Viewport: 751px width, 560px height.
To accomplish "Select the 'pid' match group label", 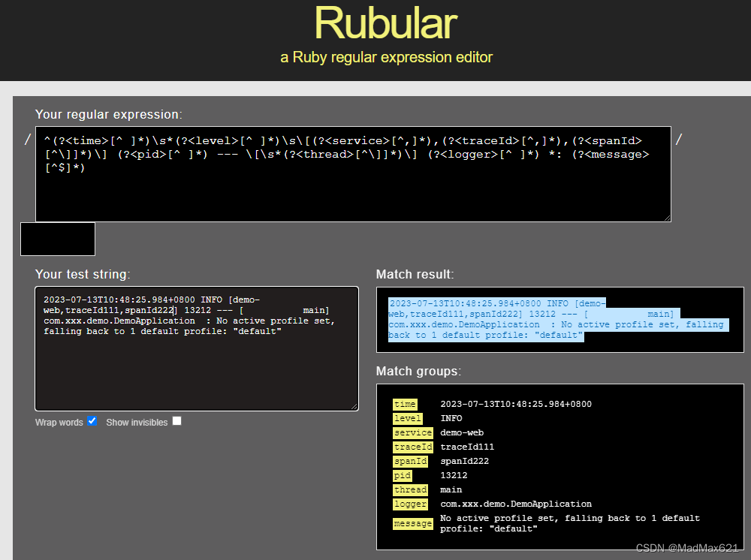I will pyautogui.click(x=403, y=475).
